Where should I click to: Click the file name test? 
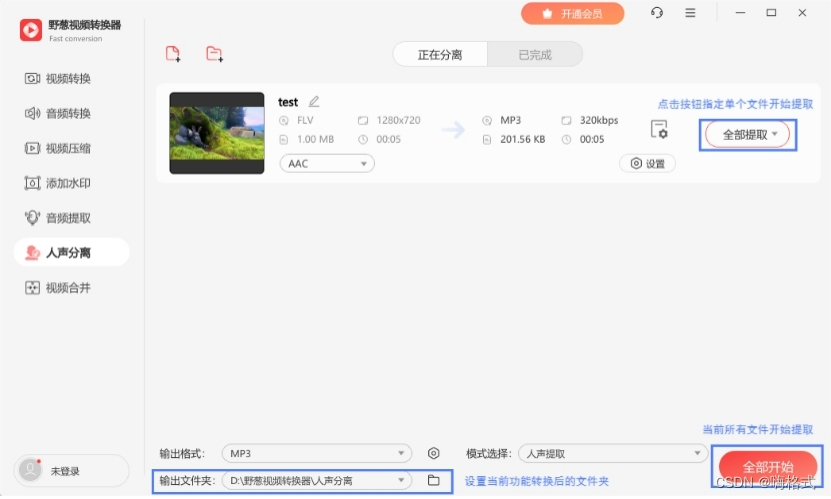click(x=288, y=102)
